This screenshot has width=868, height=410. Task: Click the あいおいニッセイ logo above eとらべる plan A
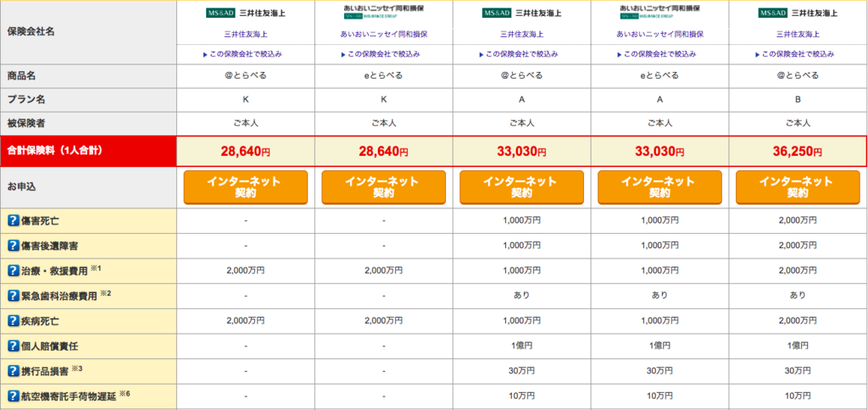coord(659,12)
